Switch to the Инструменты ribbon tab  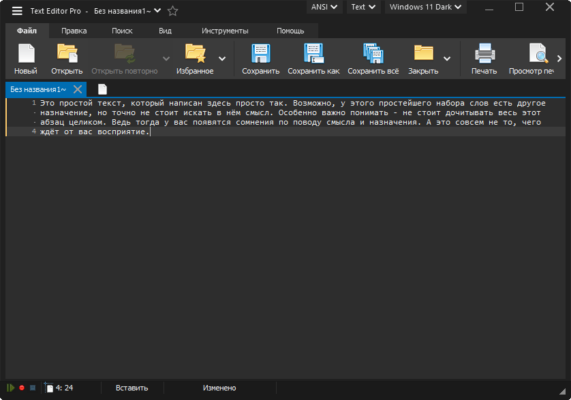[225, 31]
